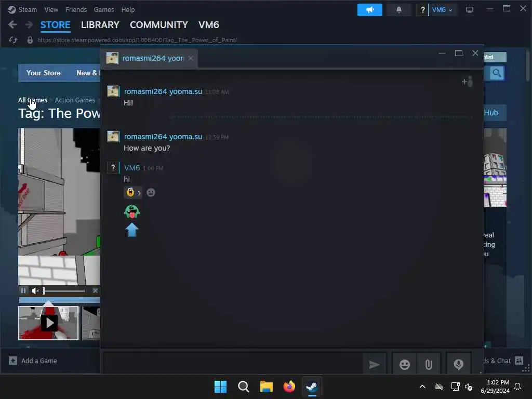Open the VM6 profile tab
Image resolution: width=532 pixels, height=399 pixels.
coord(209,25)
